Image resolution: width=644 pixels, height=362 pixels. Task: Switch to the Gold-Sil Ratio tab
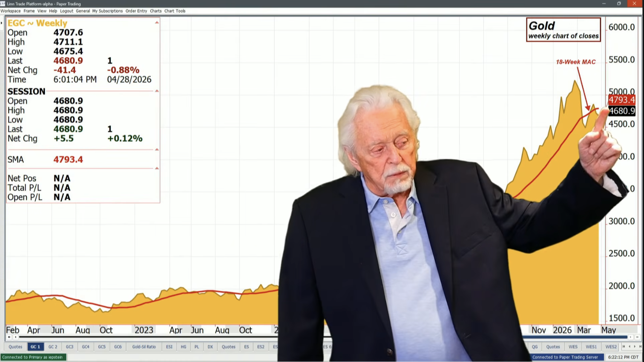tap(144, 347)
